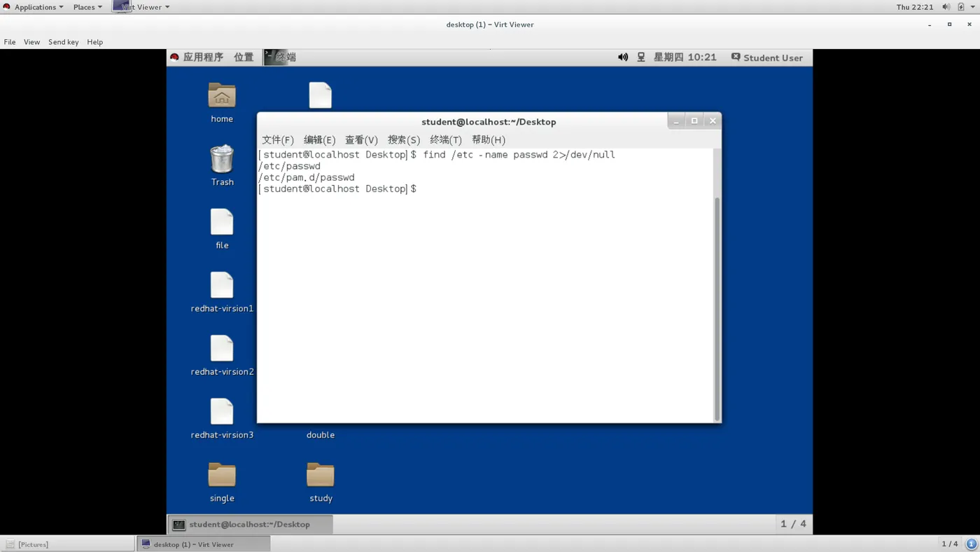Click the terminal title bar text
Viewport: 980px width, 552px height.
tap(489, 122)
